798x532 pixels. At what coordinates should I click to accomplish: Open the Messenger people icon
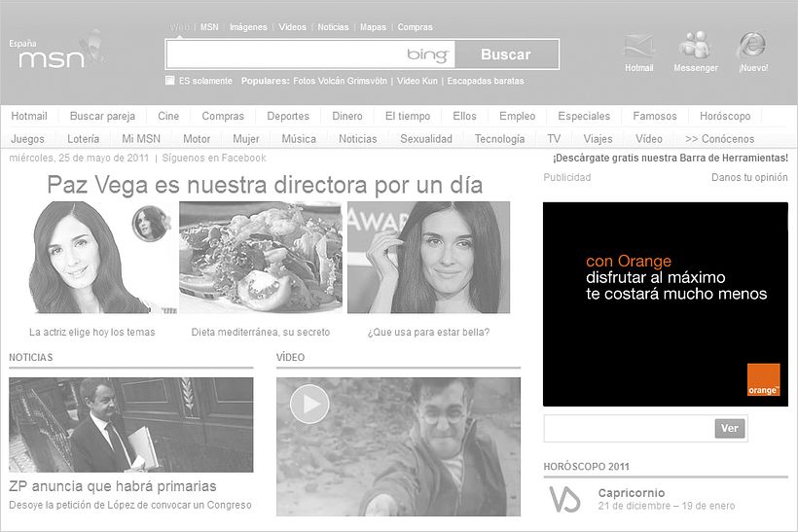(x=695, y=45)
